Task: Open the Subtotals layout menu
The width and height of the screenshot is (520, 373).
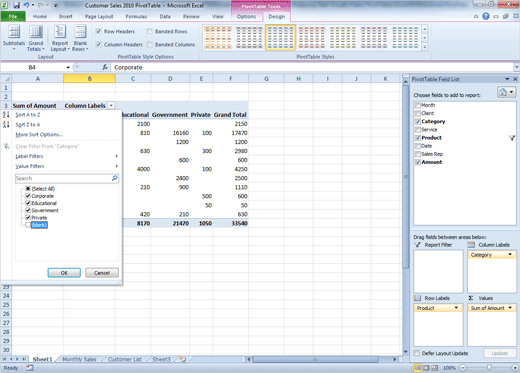Action: (x=14, y=38)
